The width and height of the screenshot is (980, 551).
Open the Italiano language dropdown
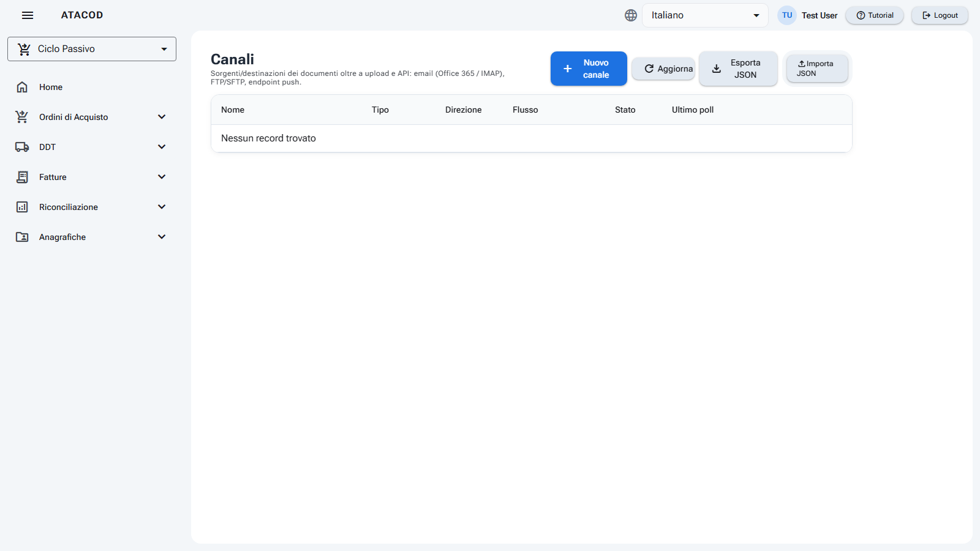pos(705,15)
